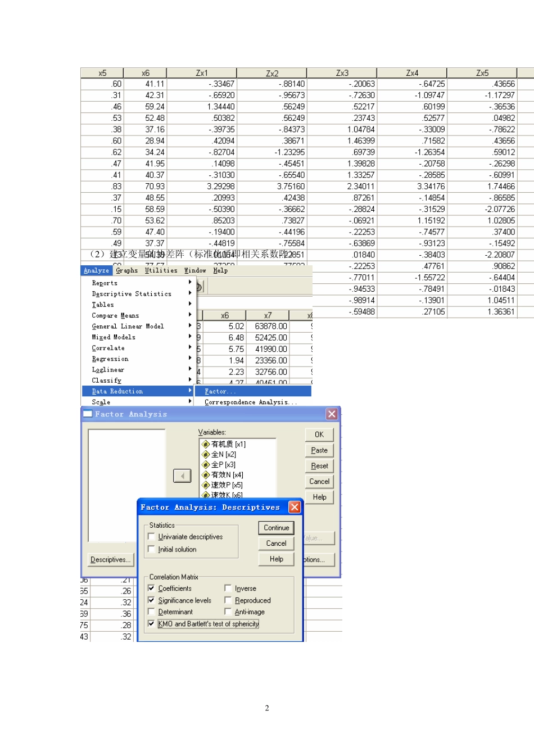Image resolution: width=534 pixels, height=756 pixels.
Task: Enable Univariate descriptives checkbox
Action: (x=151, y=536)
